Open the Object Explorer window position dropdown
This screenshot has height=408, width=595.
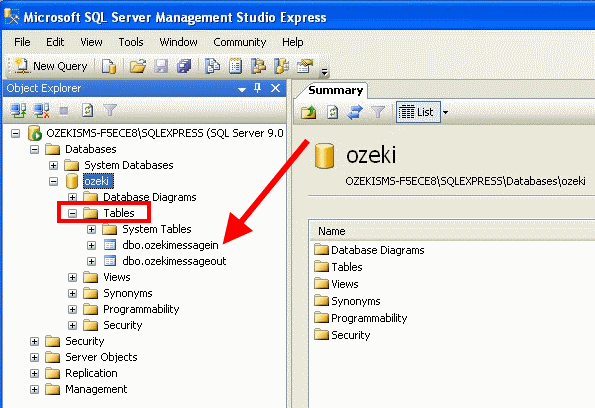click(242, 90)
